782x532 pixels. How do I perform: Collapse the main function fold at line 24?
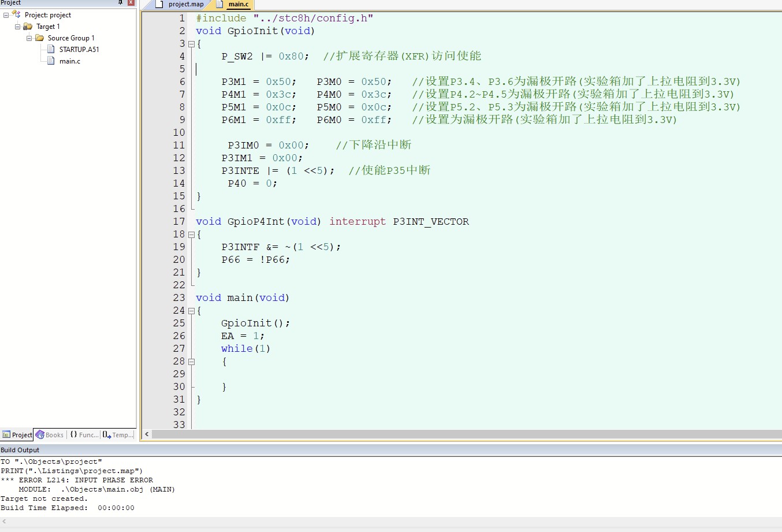(191, 311)
